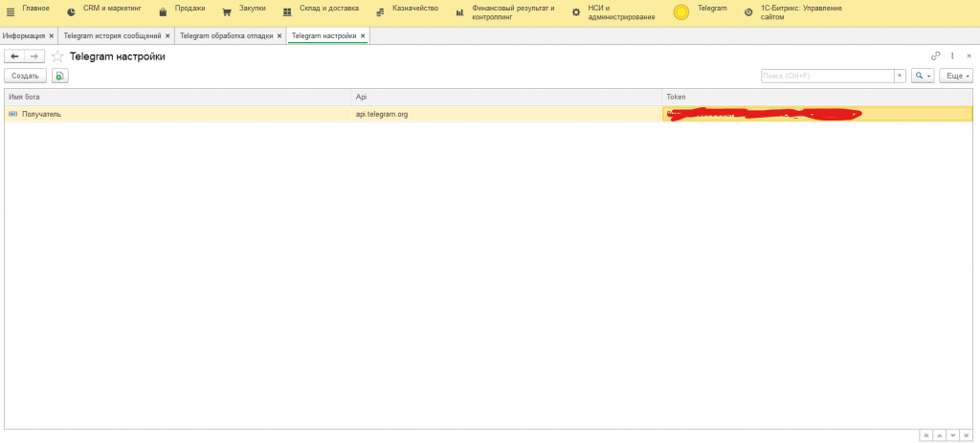Open the hamburger main menu icon
Screen dimensions: 980x443
[x=10, y=11]
